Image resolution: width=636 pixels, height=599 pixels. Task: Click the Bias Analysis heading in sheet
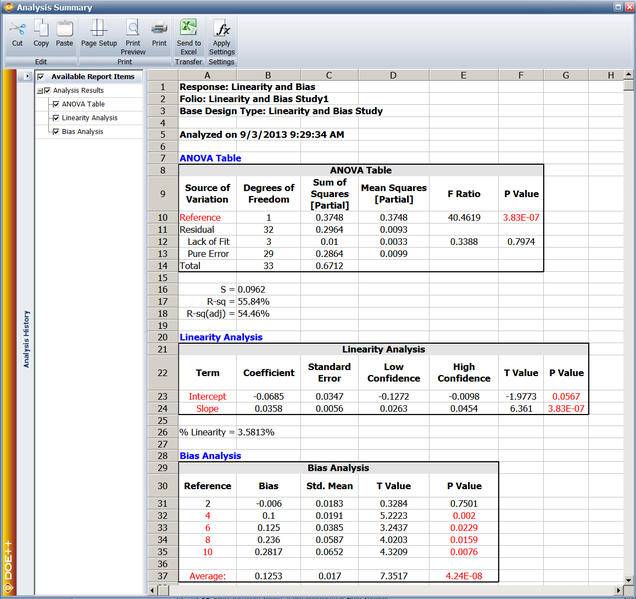[x=210, y=455]
